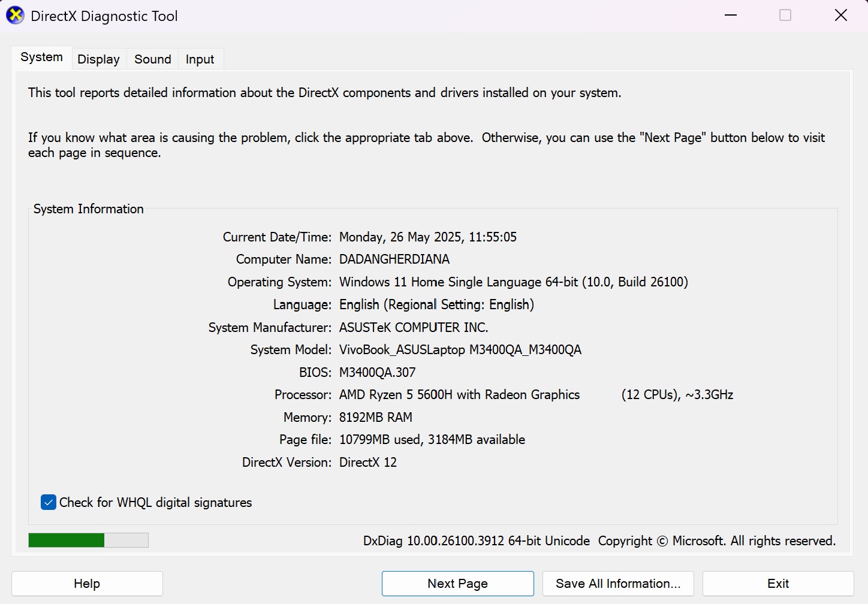Click the computer name DADANGHERDIANA
868x604 pixels.
click(x=394, y=259)
